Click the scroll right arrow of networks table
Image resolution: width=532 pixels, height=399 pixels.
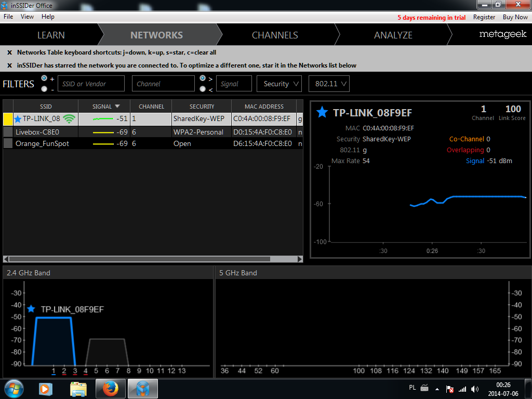300,259
